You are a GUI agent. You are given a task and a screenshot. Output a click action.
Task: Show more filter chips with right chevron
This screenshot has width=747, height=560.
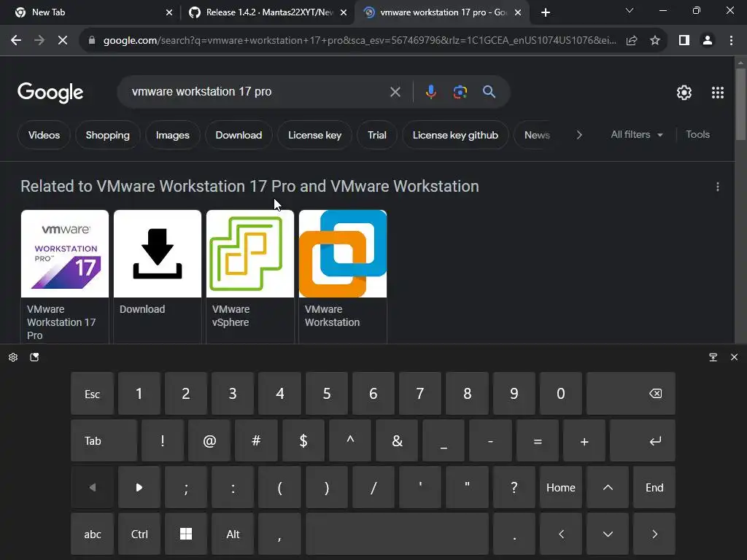point(579,135)
